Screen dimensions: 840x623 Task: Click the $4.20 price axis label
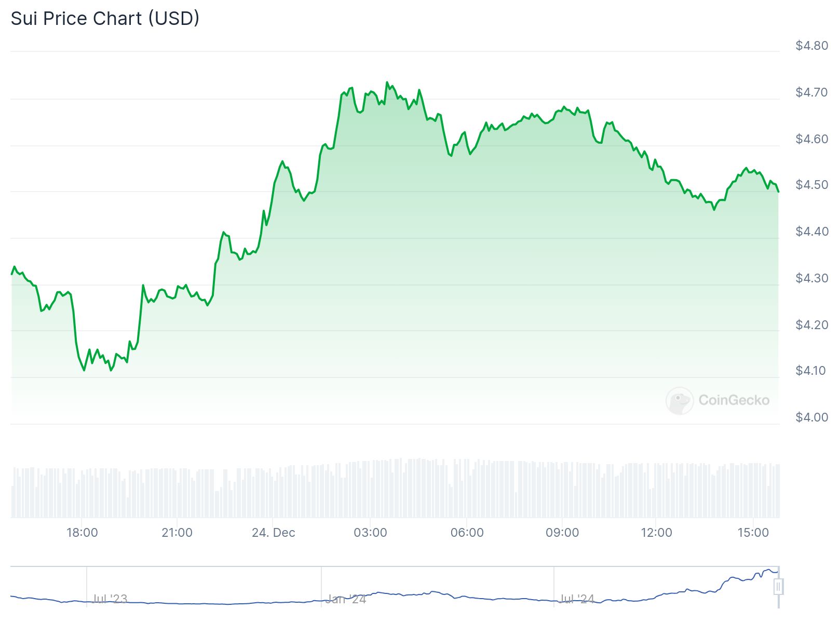(x=811, y=325)
